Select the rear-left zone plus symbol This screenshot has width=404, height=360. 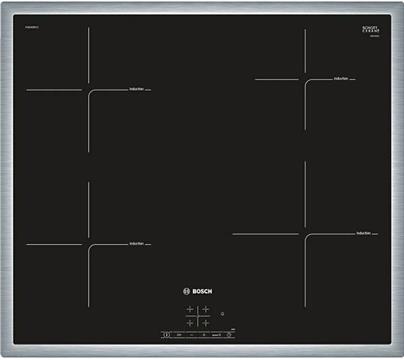click(x=190, y=309)
